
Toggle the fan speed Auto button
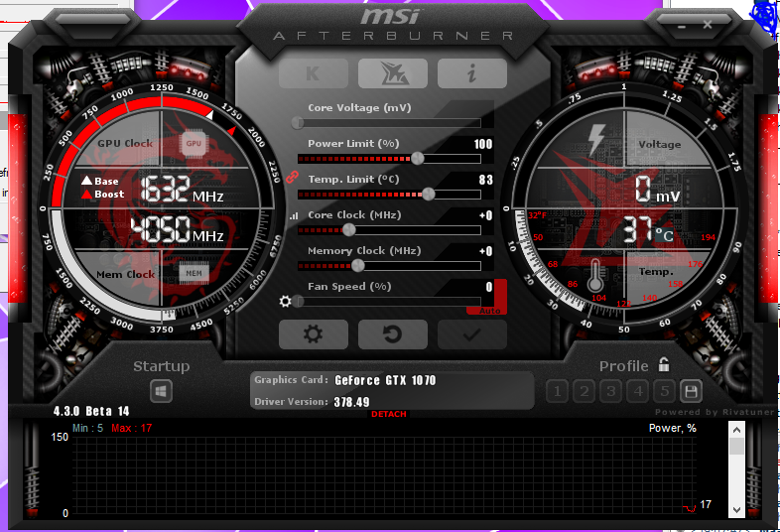490,311
